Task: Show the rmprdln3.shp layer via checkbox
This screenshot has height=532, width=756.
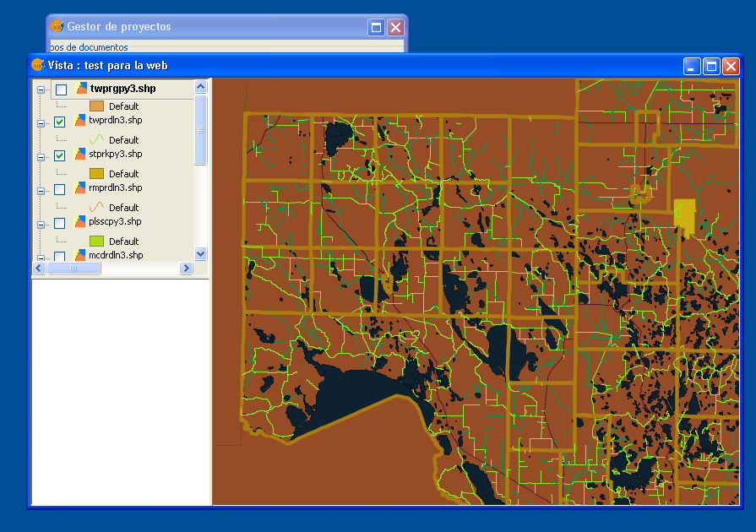Action: 60,190
